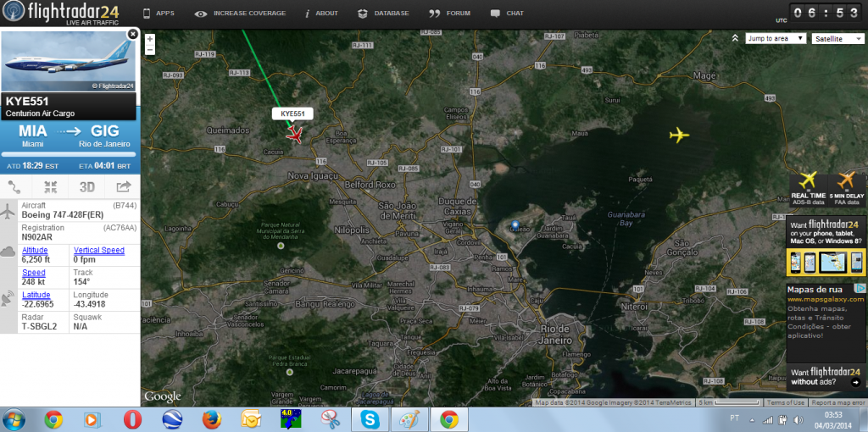Open the Forum menu item

point(450,14)
